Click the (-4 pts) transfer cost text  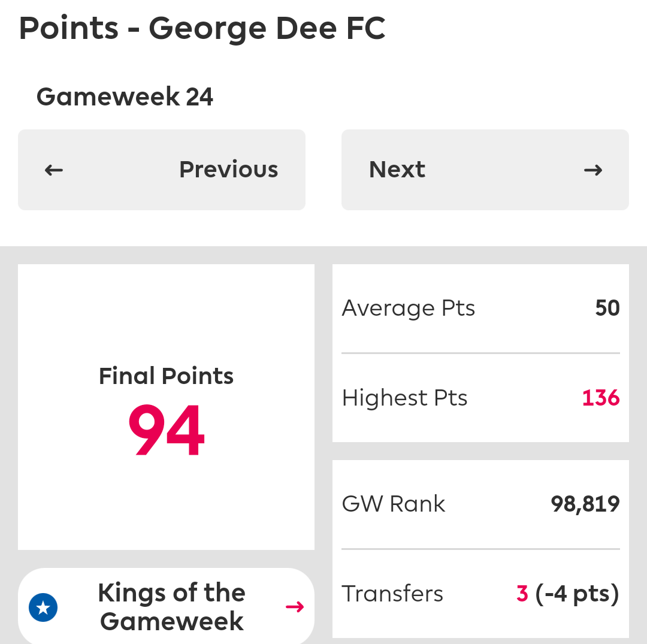pyautogui.click(x=578, y=594)
